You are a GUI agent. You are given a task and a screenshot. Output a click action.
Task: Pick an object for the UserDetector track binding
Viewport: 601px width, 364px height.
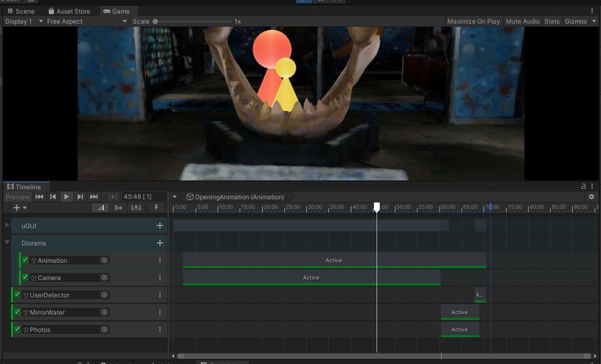pos(104,295)
